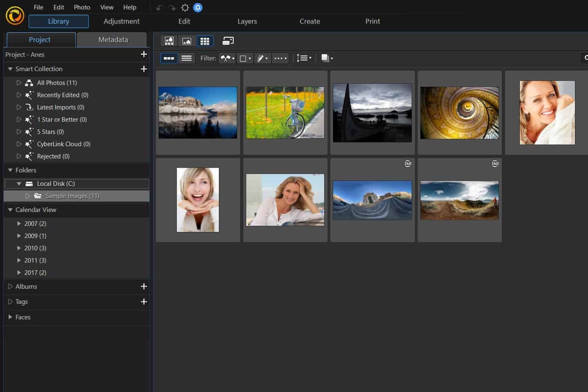This screenshot has width=588, height=392.
Task: Collapse the Calendar View section
Action: pyautogui.click(x=10, y=210)
